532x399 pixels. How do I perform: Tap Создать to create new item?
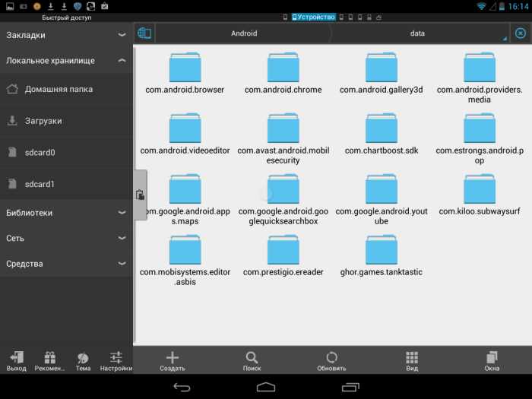tap(173, 361)
